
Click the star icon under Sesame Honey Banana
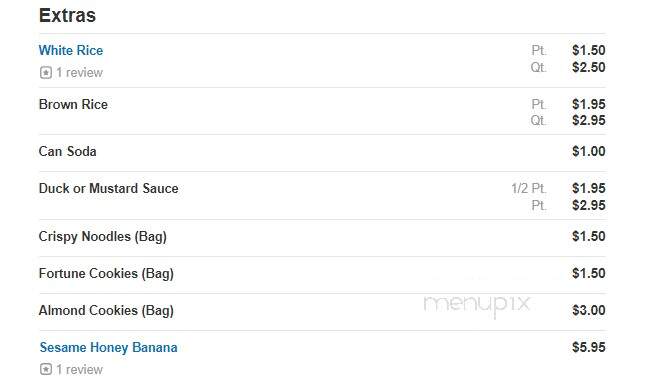point(46,369)
